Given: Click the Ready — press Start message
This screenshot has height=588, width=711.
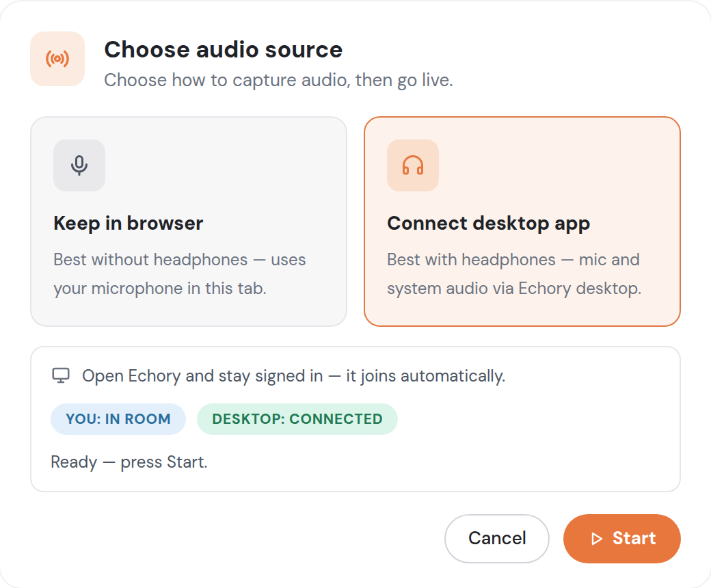Looking at the screenshot, I should coord(129,462).
